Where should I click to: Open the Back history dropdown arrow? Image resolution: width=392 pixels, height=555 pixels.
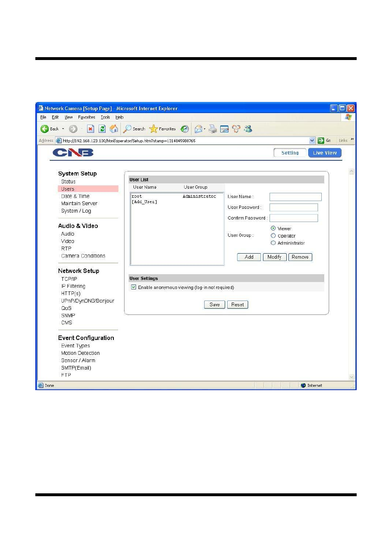[x=63, y=129]
